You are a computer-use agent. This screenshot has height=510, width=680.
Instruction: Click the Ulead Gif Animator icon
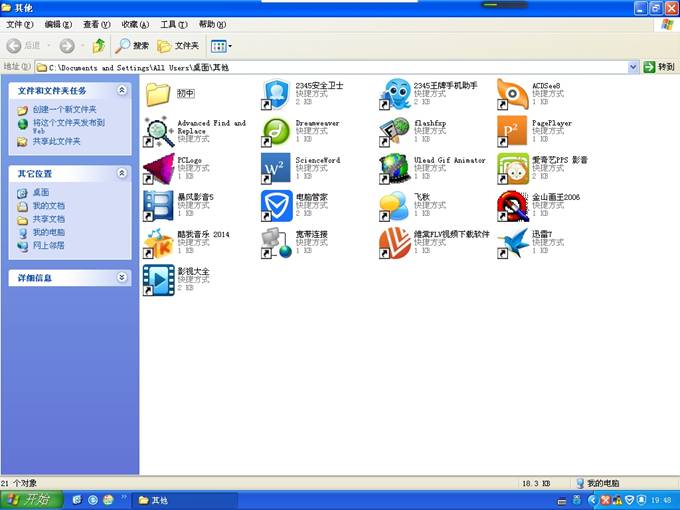pos(394,168)
